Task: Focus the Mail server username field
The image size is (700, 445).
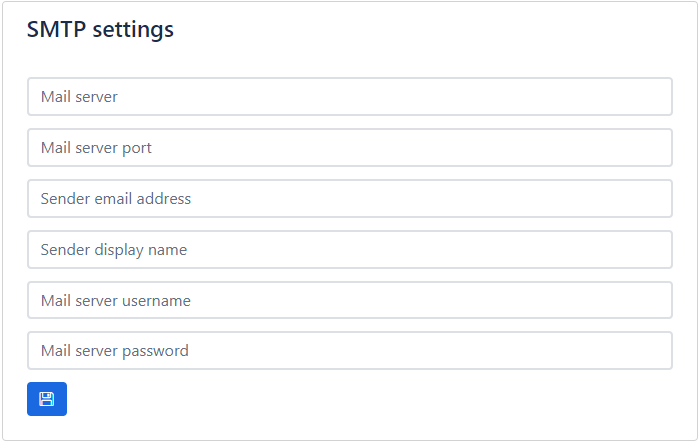Action: coord(349,301)
